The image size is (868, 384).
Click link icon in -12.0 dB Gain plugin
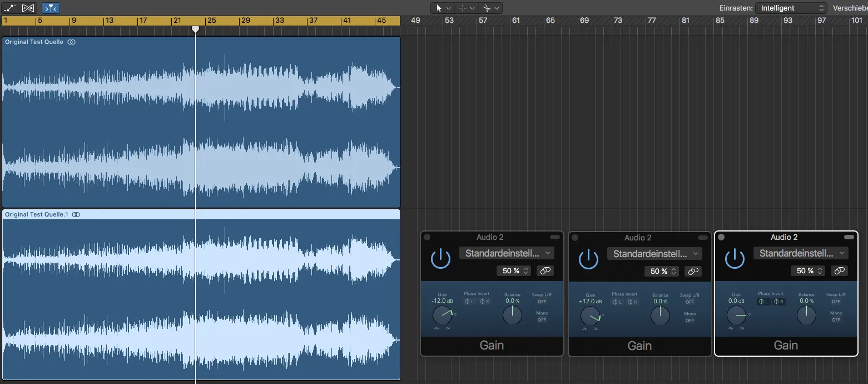(546, 271)
